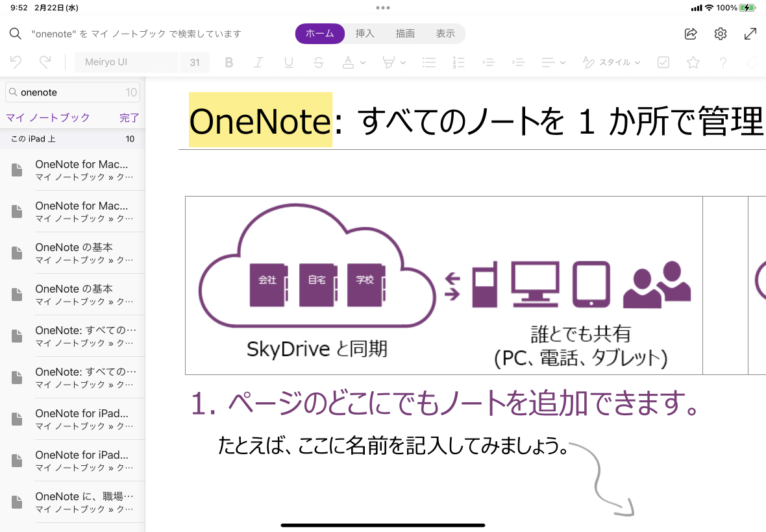Viewport: 766px width, 532px height.
Task: Switch to the 挿入 tab
Action: click(365, 34)
